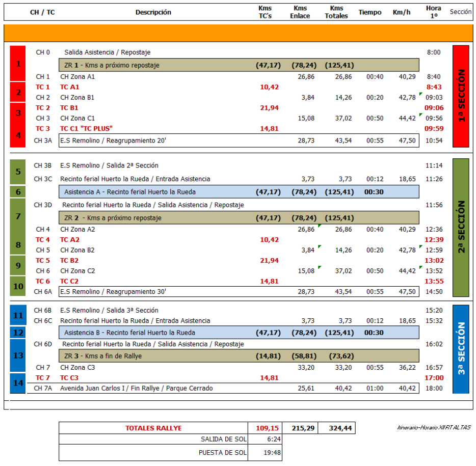Image resolution: width=476 pixels, height=466 pixels.
Task: Click the green 2ª SECCIÓN vertical label
Action: pyautogui.click(x=461, y=227)
